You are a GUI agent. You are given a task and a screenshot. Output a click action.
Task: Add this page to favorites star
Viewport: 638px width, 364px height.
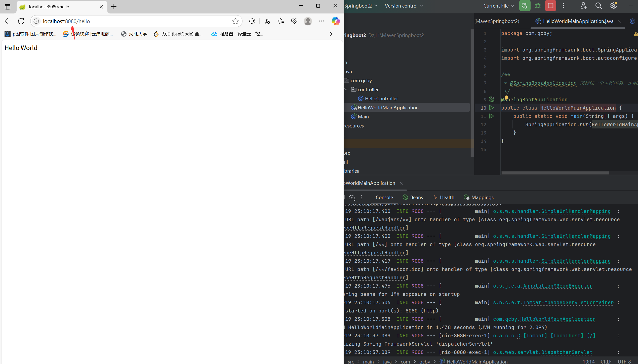click(235, 21)
